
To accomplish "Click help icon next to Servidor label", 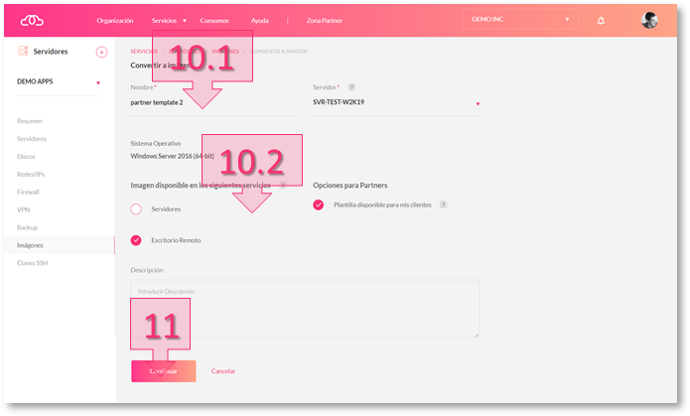I will pyautogui.click(x=351, y=86).
